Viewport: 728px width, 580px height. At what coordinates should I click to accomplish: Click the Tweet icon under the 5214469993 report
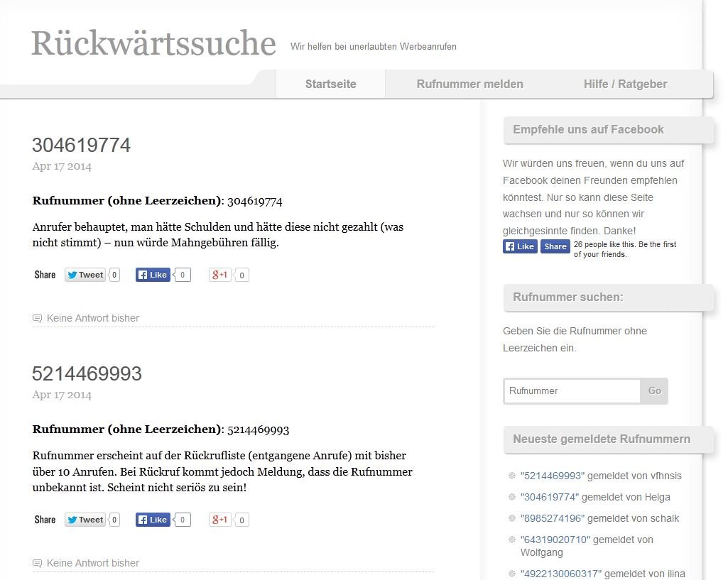tap(72, 520)
